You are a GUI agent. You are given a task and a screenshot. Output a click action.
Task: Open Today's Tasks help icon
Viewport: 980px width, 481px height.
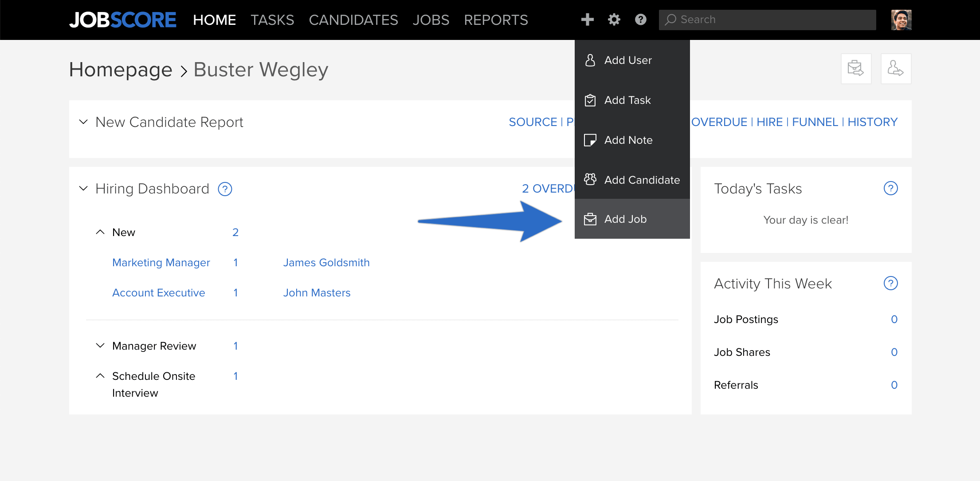(891, 188)
